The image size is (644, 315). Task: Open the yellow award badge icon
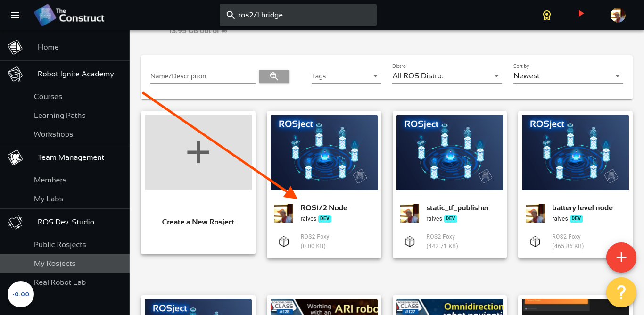(x=546, y=15)
